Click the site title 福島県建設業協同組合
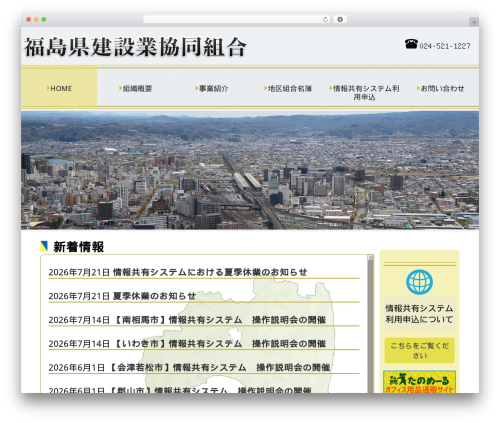500x423 pixels. coord(135,47)
